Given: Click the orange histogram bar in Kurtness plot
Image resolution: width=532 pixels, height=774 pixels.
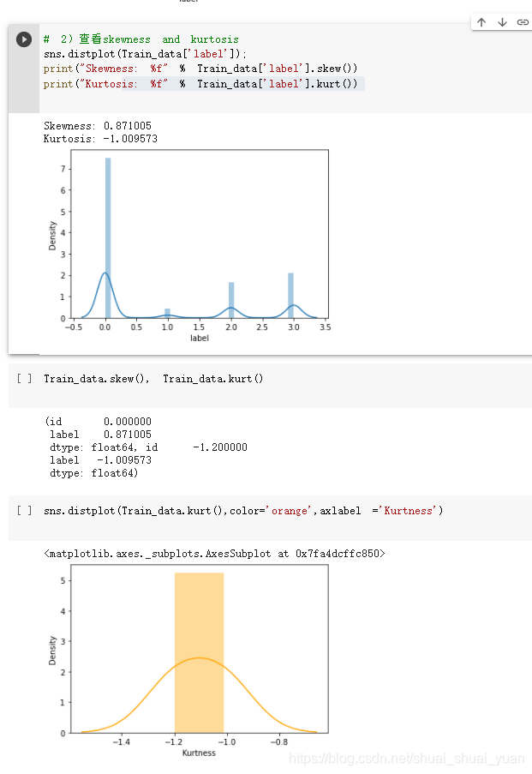Looking at the screenshot, I should pyautogui.click(x=199, y=652).
